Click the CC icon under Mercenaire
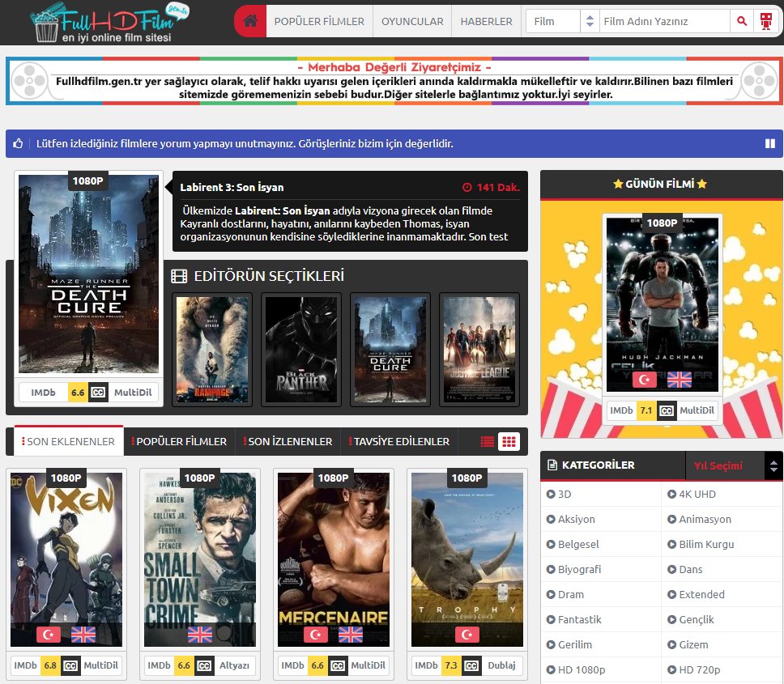Screen dimensions: 784x684 [338, 665]
